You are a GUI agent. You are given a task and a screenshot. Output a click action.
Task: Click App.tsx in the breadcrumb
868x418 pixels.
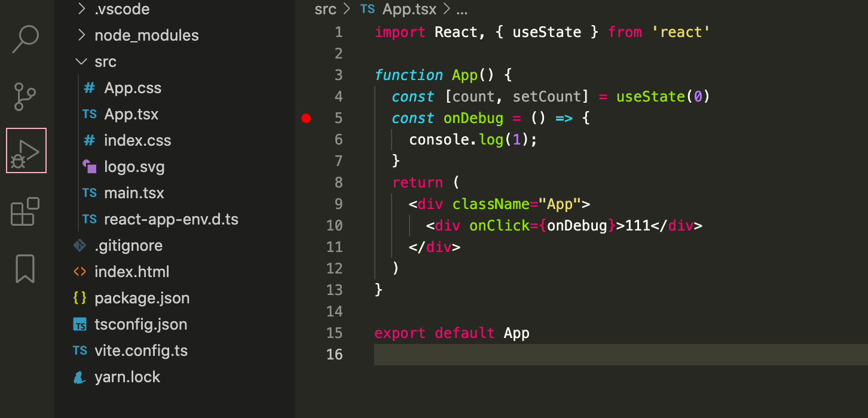click(409, 9)
